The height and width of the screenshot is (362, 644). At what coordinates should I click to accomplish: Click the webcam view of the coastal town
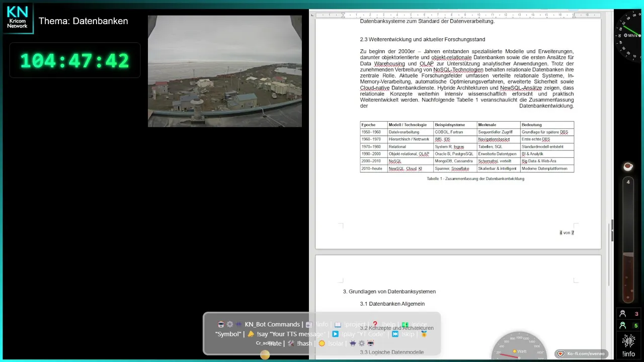tap(225, 71)
